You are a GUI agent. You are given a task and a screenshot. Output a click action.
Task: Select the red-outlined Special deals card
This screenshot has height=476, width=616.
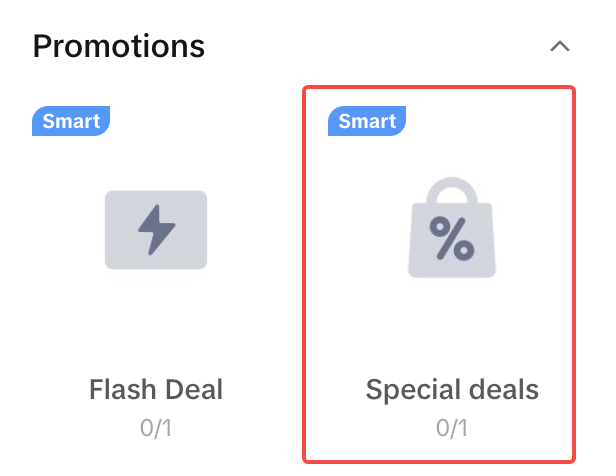point(440,320)
